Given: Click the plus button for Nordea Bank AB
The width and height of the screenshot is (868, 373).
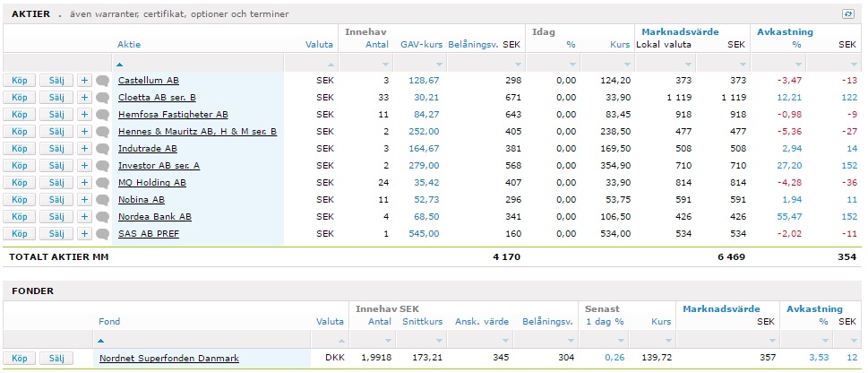Looking at the screenshot, I should [x=84, y=217].
